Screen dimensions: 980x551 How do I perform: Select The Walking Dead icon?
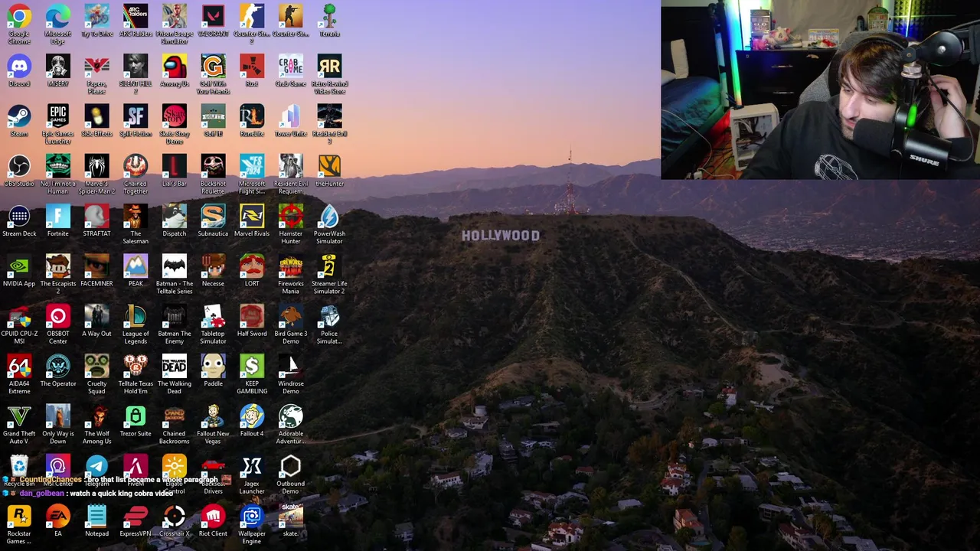(x=175, y=367)
